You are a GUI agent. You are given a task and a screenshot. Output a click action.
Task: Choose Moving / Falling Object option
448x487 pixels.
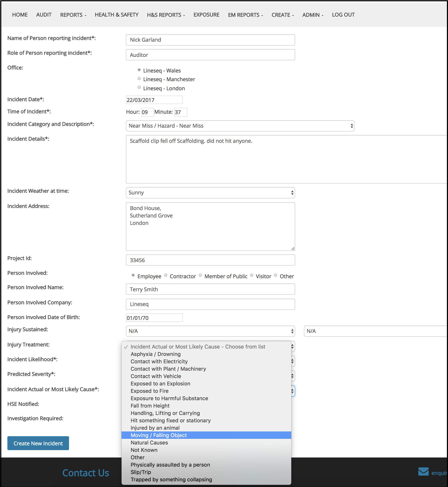[x=158, y=435]
